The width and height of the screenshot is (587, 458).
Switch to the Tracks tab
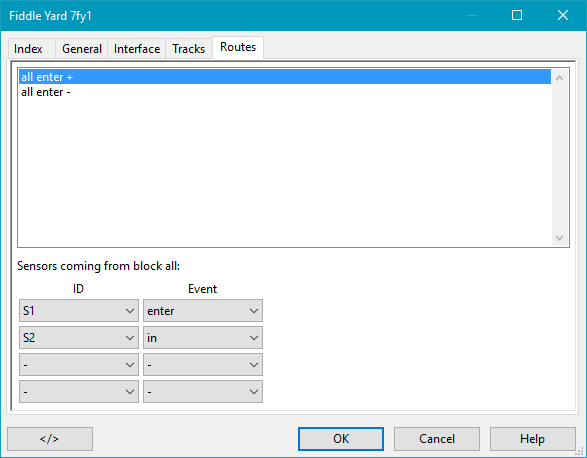tap(189, 49)
